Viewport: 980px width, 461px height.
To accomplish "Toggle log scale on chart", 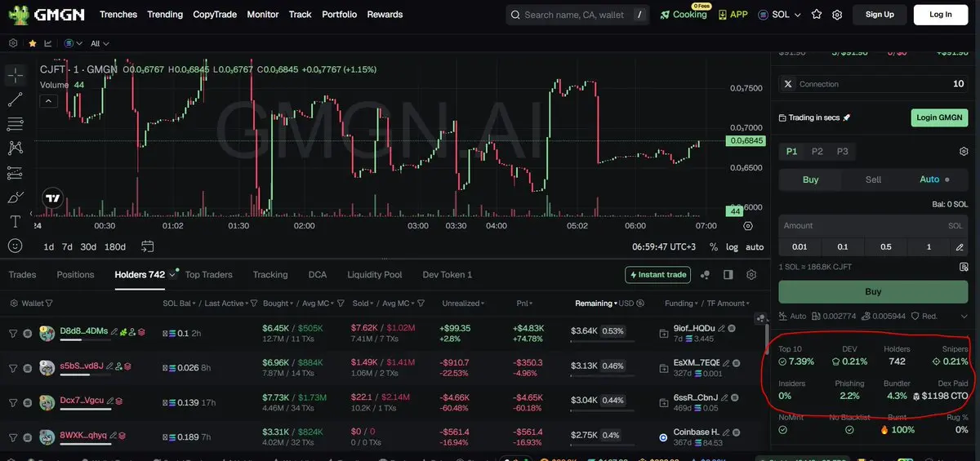I will click(x=732, y=246).
